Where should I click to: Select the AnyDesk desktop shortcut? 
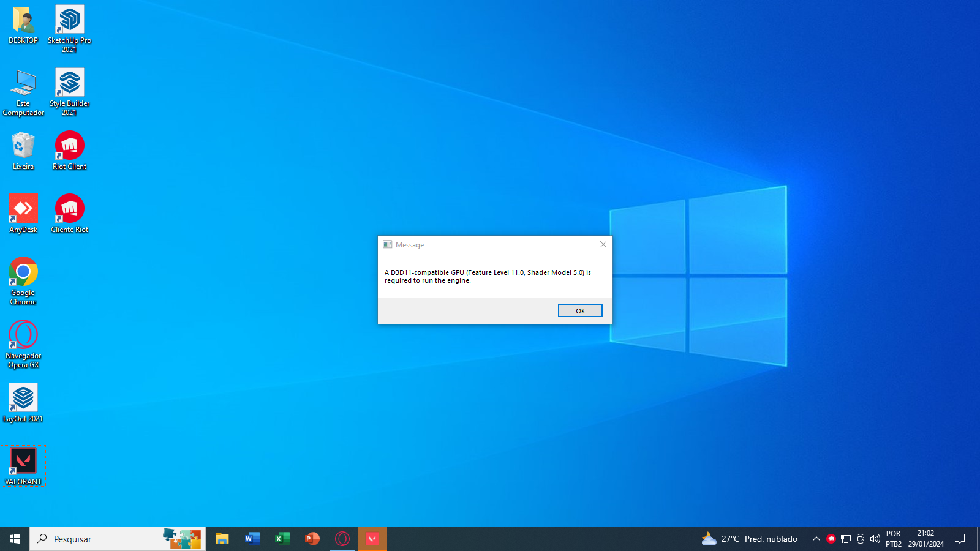[23, 214]
